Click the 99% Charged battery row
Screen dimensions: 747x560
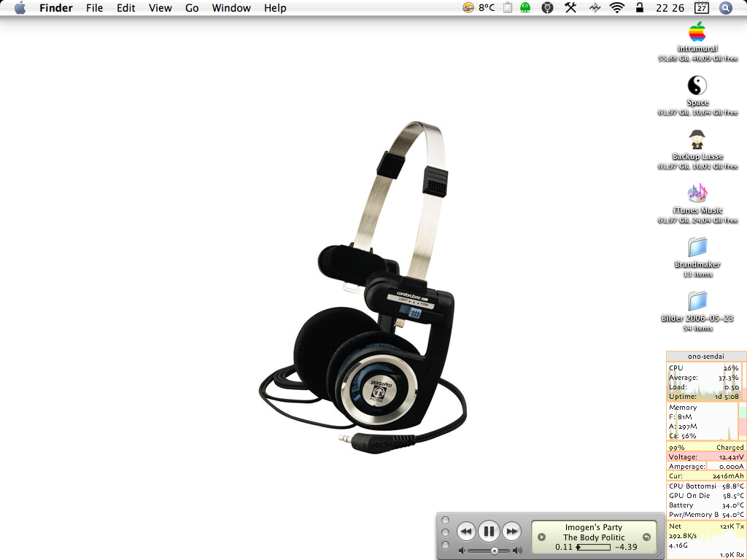[x=706, y=448]
